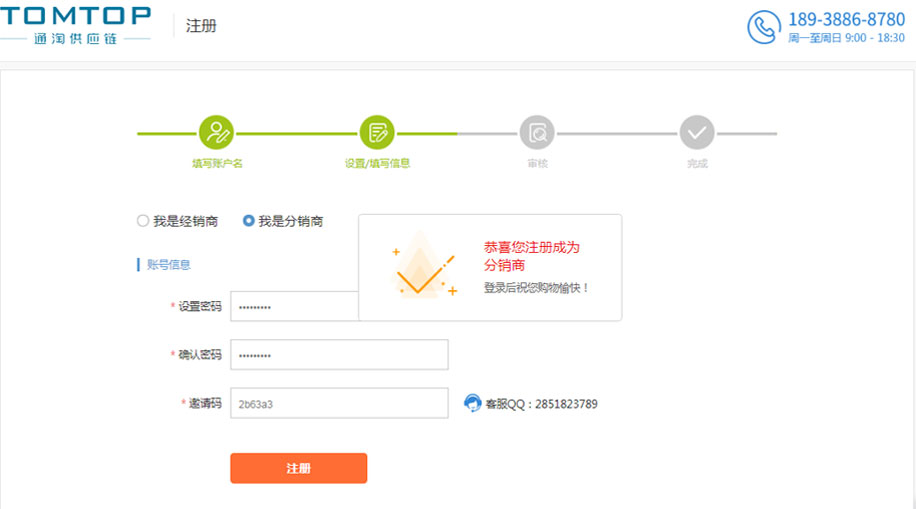The image size is (916, 509).
Task: Click the 客服QQ：2851823789 link
Action: coord(541,404)
